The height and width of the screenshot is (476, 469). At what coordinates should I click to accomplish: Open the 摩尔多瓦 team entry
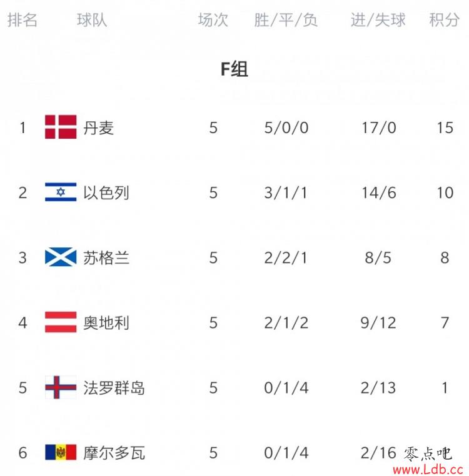click(x=114, y=453)
